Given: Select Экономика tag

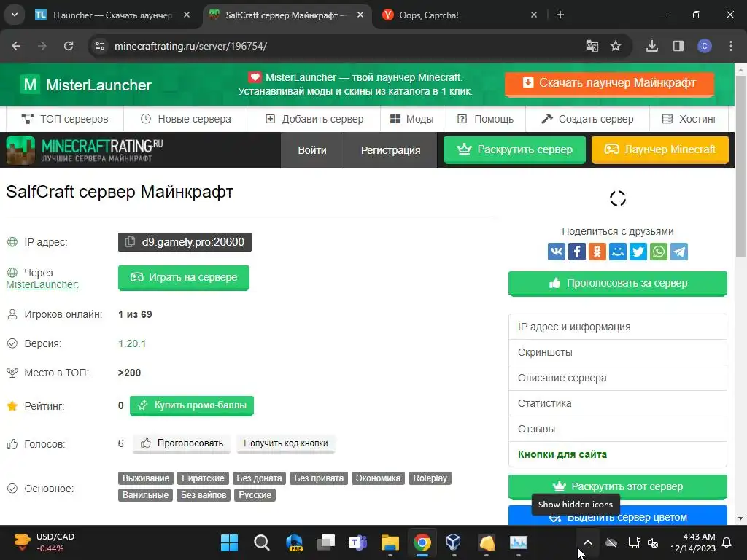Looking at the screenshot, I should (379, 478).
